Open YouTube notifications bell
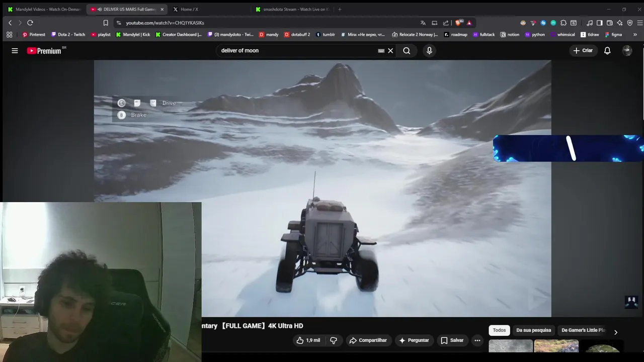The image size is (644, 362). click(607, 50)
